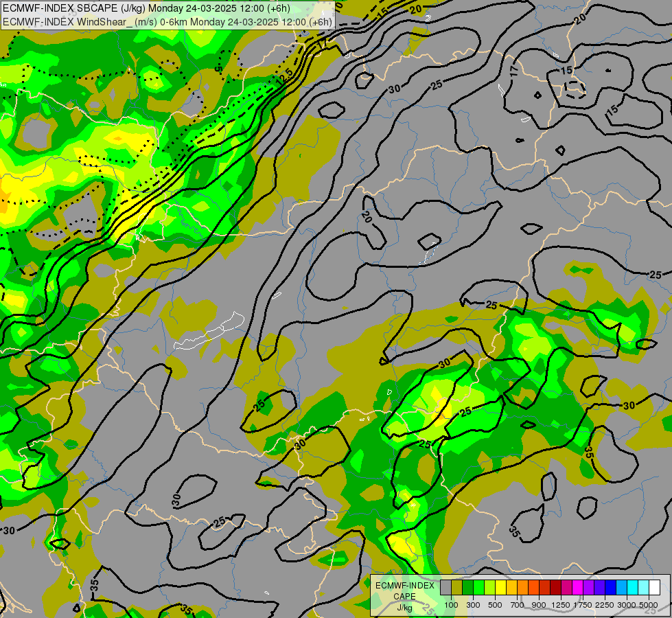Click the dark red legend swatch
Image resolution: width=672 pixels, height=618 pixels.
coord(556,588)
